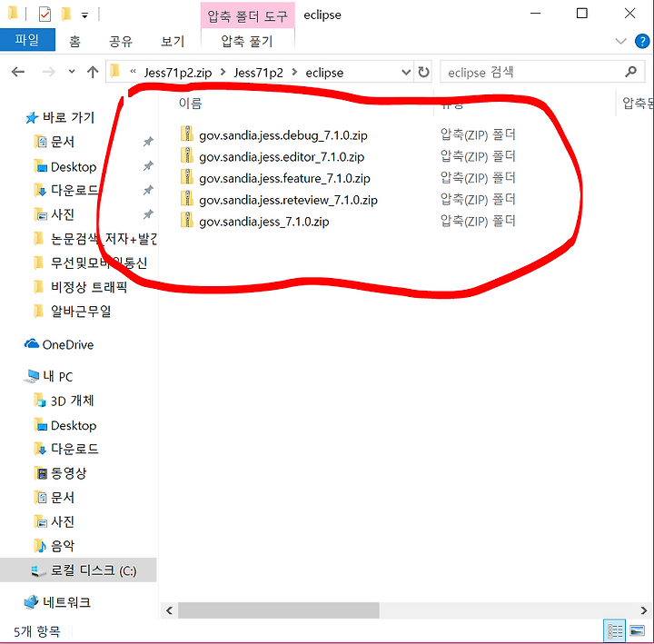
Task: Click the 5개 항목 status text
Action: [x=37, y=631]
